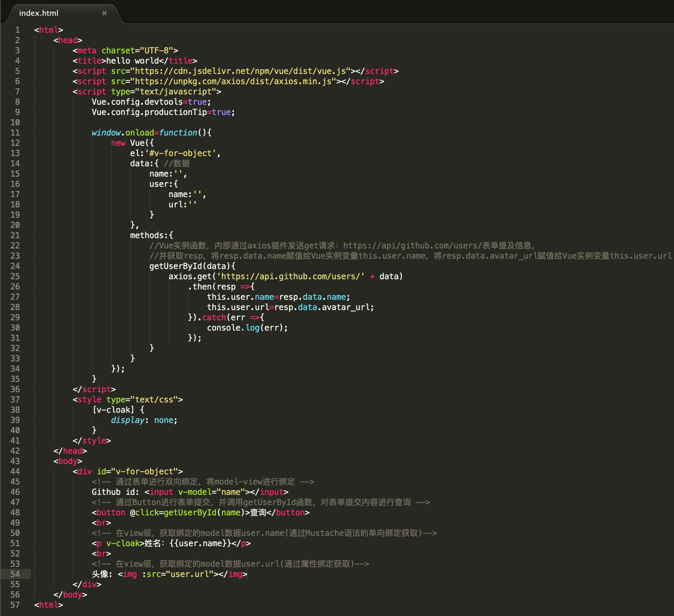Close the index.html tab
This screenshot has height=616, width=674.
[x=104, y=13]
